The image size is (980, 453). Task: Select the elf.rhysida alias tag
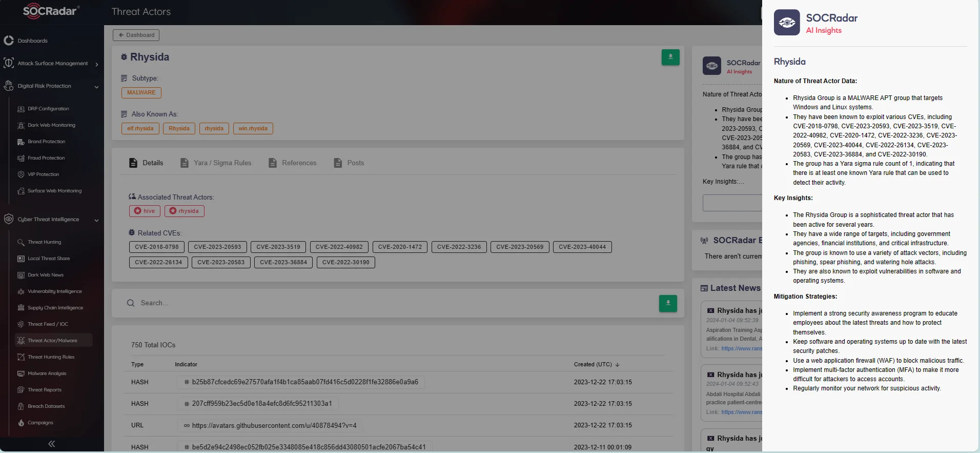pos(140,128)
